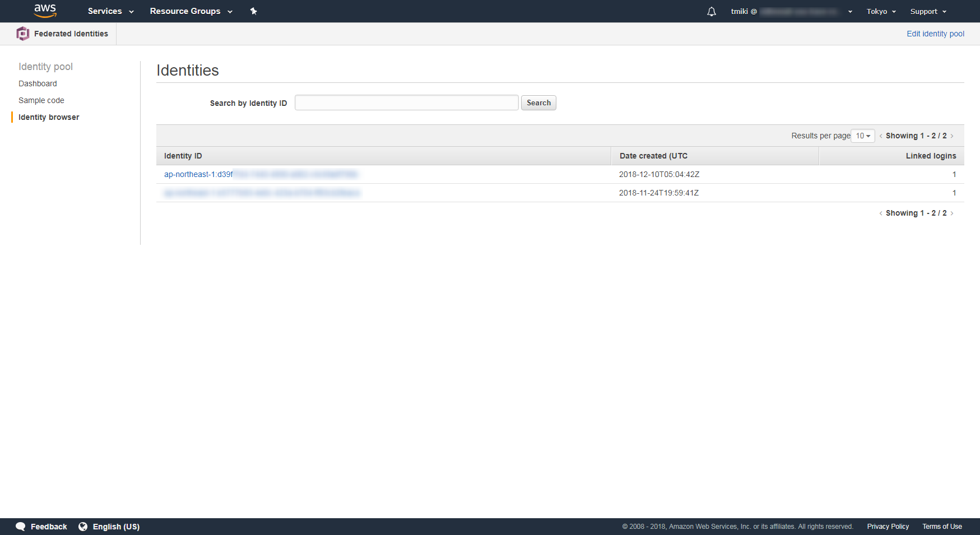Screen dimensions: 980x535
Task: Open Feedback via speech bubble icon
Action: click(x=20, y=527)
